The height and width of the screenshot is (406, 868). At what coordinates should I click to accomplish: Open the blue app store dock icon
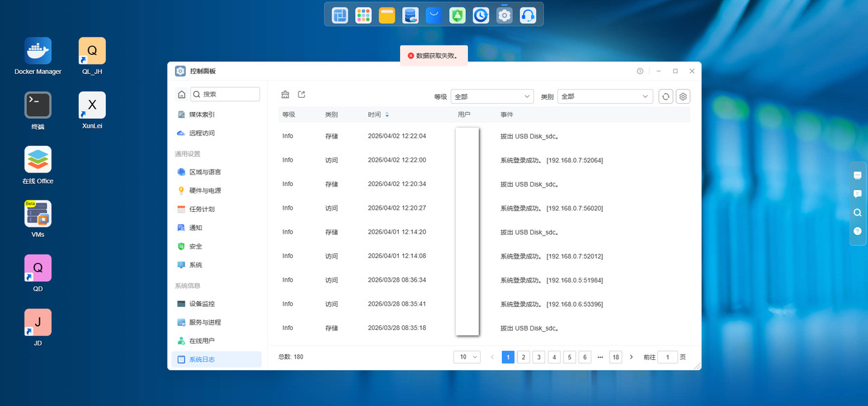pyautogui.click(x=434, y=15)
